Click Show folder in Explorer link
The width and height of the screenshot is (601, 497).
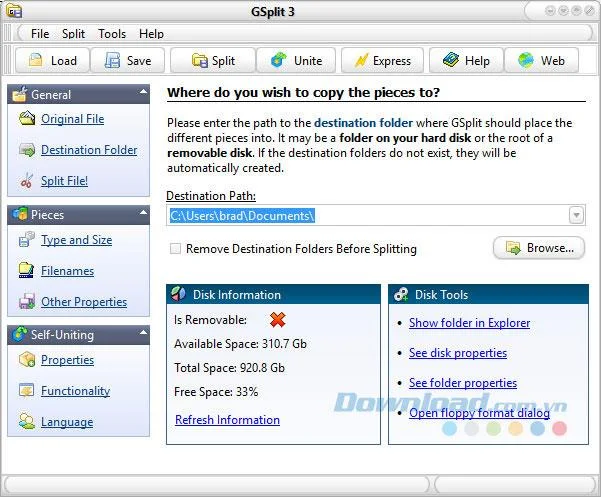pos(470,323)
